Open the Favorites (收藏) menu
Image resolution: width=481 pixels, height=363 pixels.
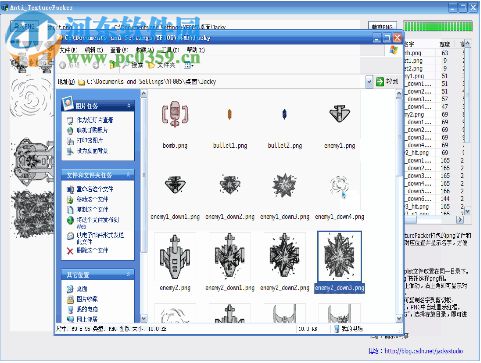[x=145, y=50]
